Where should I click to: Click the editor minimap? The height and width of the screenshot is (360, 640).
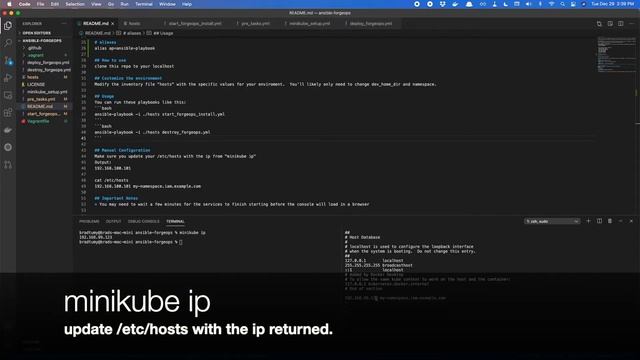(x=616, y=54)
